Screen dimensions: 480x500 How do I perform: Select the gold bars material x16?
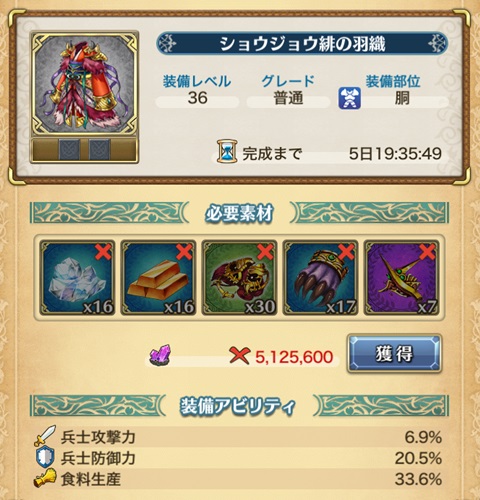[158, 278]
